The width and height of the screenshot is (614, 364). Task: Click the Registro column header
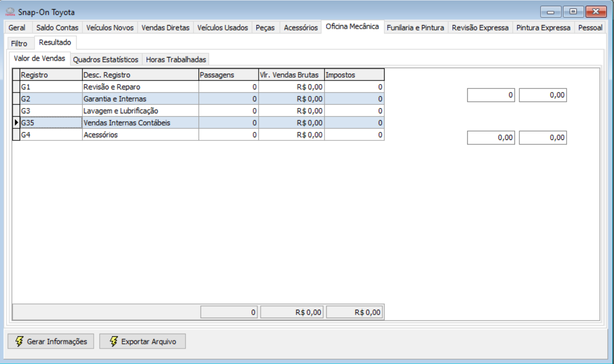(51, 75)
